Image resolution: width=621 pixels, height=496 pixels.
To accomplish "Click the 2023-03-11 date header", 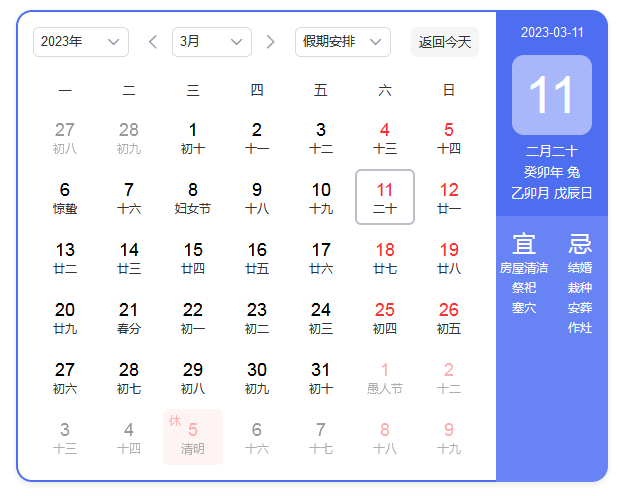I will pyautogui.click(x=552, y=32).
